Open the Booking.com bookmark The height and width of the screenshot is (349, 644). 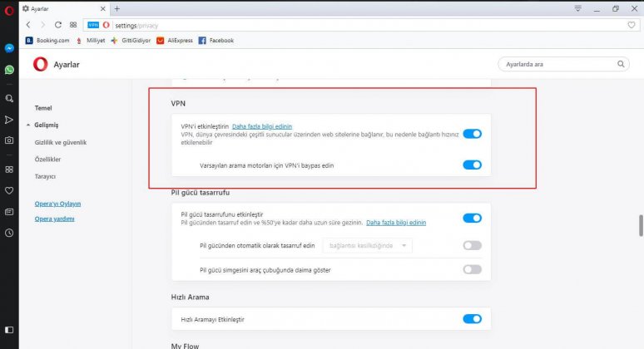point(48,40)
